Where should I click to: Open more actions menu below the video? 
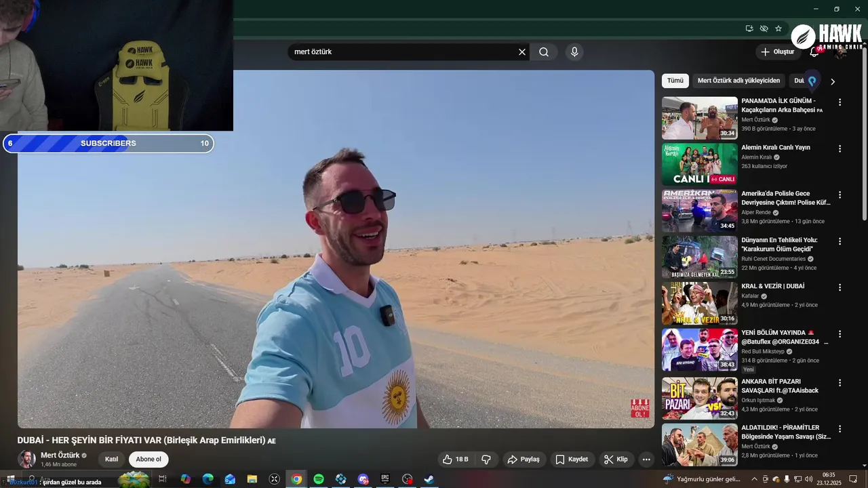tap(646, 460)
